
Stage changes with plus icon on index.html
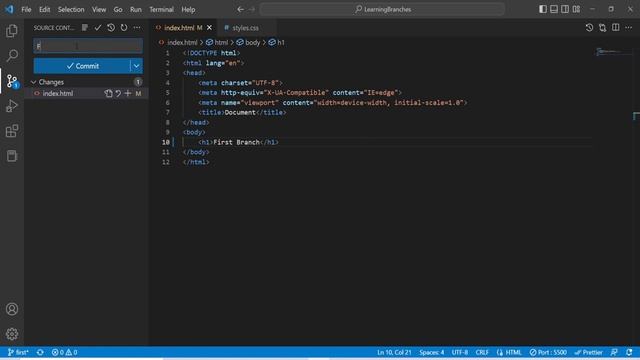pos(128,93)
